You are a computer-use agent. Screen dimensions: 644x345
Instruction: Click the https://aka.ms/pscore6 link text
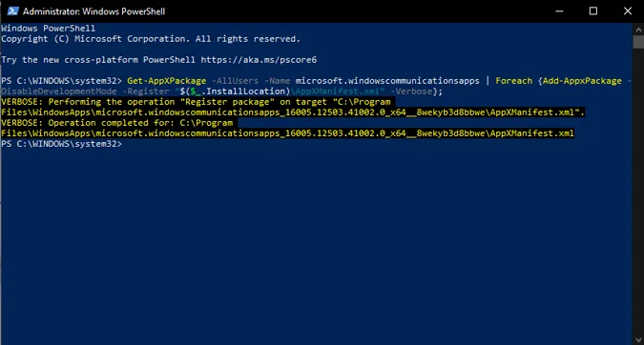[x=259, y=60]
